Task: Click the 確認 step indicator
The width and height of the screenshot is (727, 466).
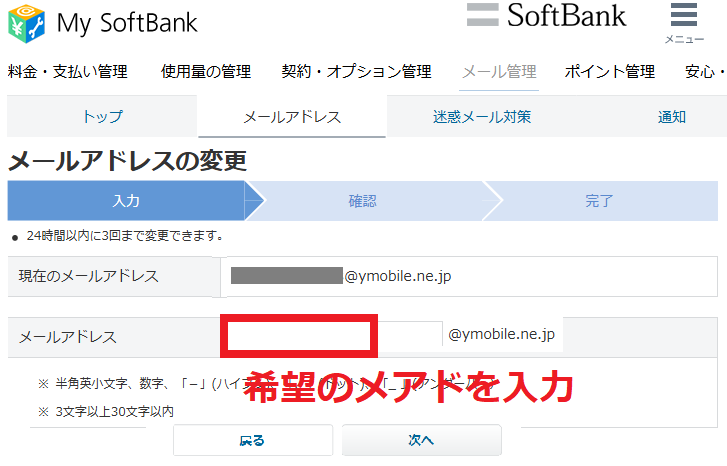Action: [x=363, y=201]
